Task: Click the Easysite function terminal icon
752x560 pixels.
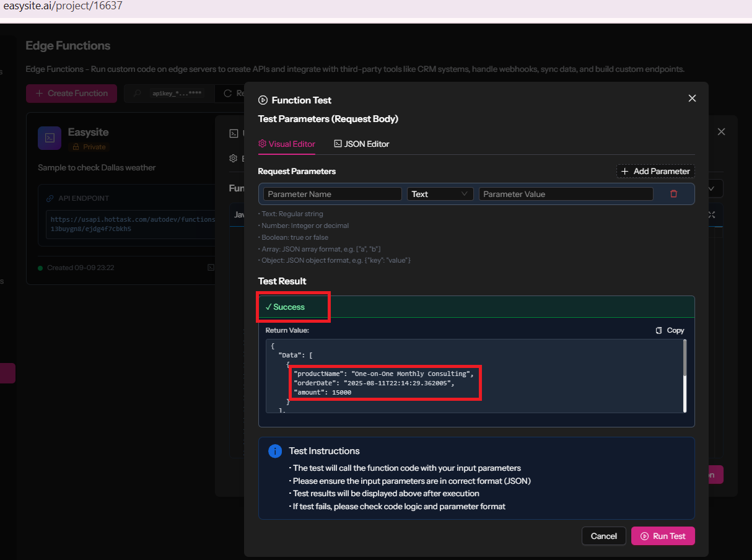Action: [50, 138]
